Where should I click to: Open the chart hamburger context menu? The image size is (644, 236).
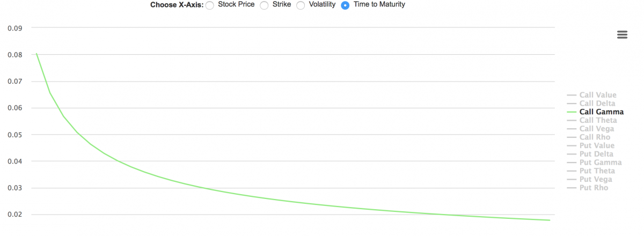(623, 34)
